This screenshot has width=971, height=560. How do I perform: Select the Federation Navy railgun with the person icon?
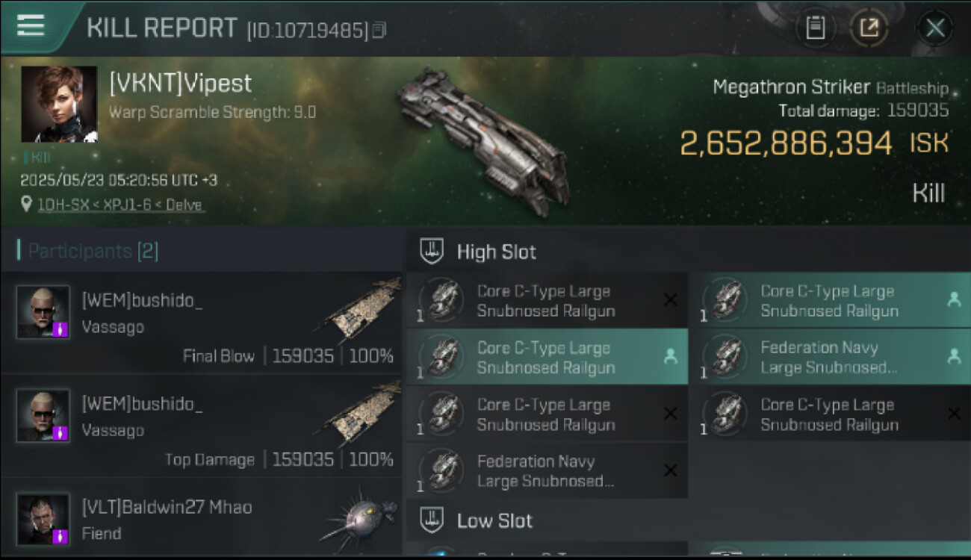(829, 357)
